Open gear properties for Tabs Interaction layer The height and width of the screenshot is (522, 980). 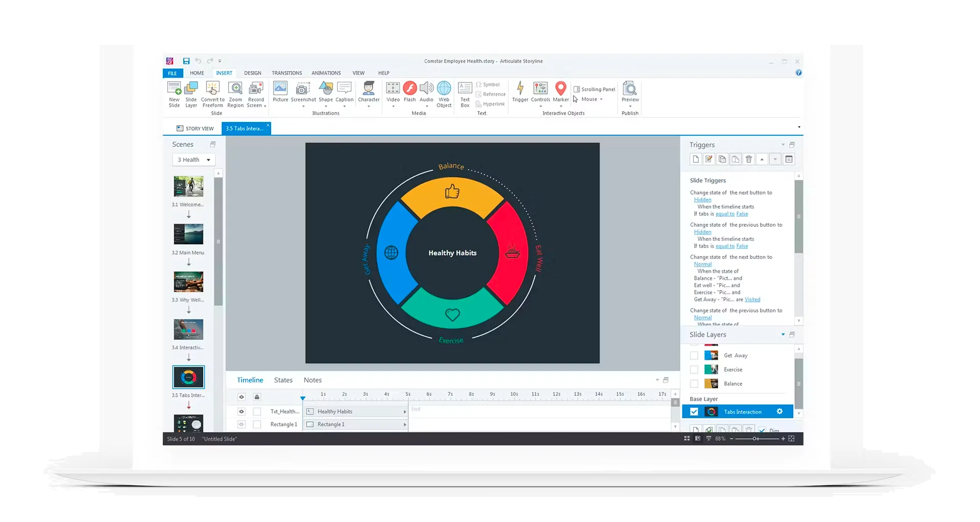(x=779, y=412)
